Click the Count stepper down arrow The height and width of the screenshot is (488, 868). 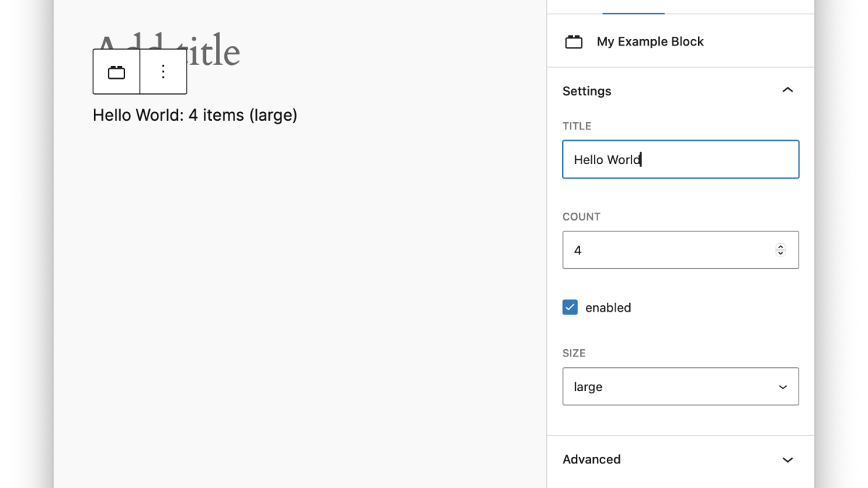click(780, 253)
